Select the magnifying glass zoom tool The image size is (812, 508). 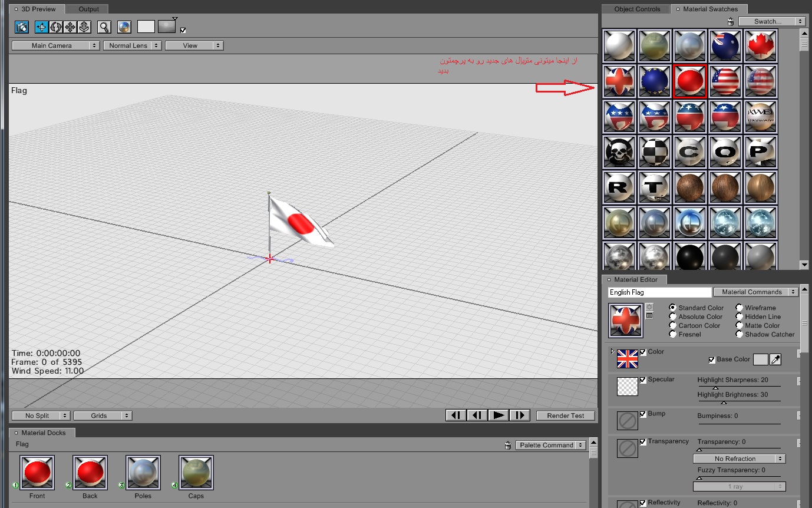click(104, 27)
